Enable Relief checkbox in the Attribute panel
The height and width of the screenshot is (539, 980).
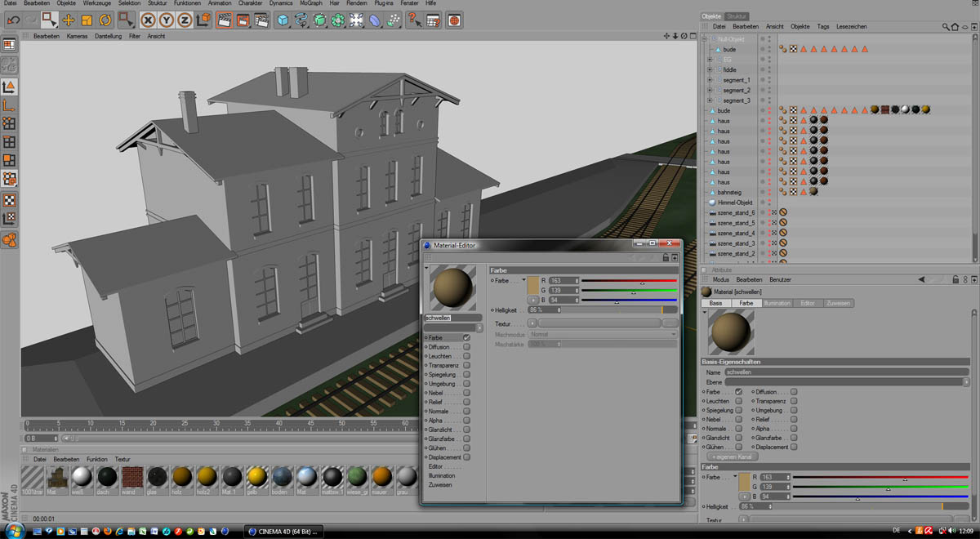coord(793,420)
